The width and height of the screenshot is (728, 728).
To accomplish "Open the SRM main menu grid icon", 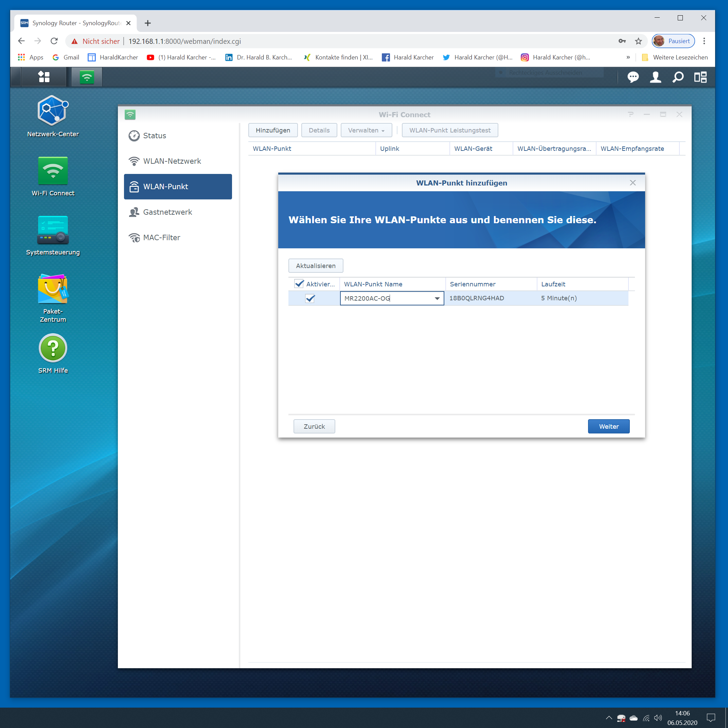I will [44, 77].
